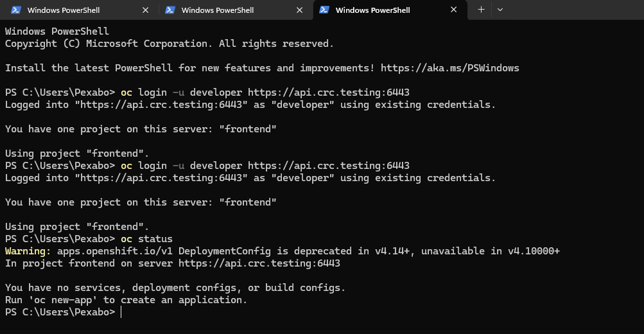The height and width of the screenshot is (334, 644).
Task: Click "Run 'oc new-app' to create" line
Action: tap(126, 300)
